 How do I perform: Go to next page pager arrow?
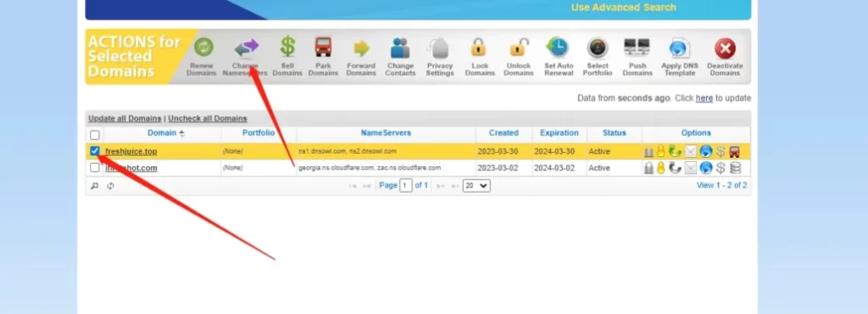[x=441, y=186]
